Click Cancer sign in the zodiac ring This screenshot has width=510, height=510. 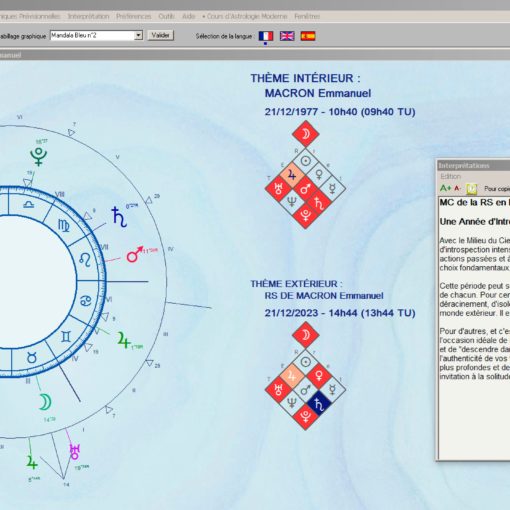coord(86,301)
